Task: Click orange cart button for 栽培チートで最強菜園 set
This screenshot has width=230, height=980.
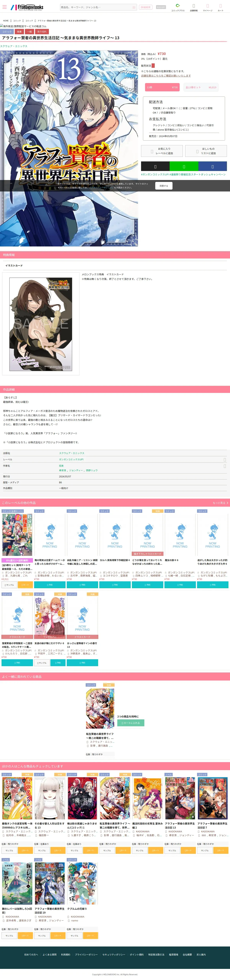Action: (x=25, y=585)
